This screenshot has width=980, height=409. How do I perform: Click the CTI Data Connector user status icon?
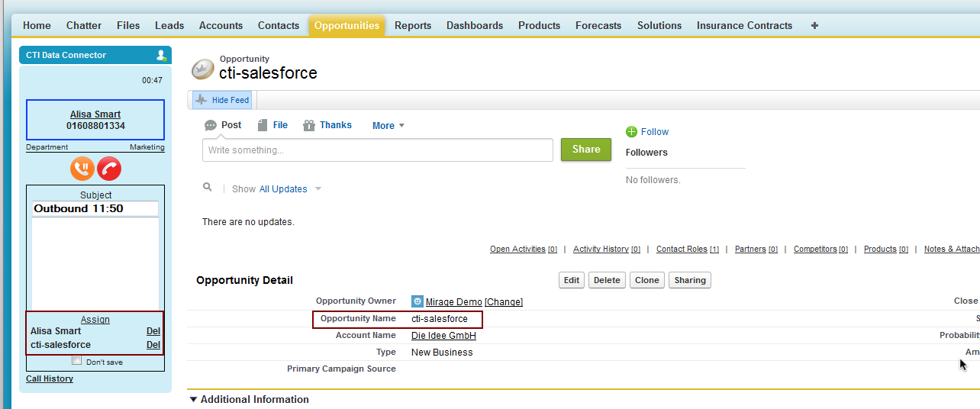pos(162,55)
